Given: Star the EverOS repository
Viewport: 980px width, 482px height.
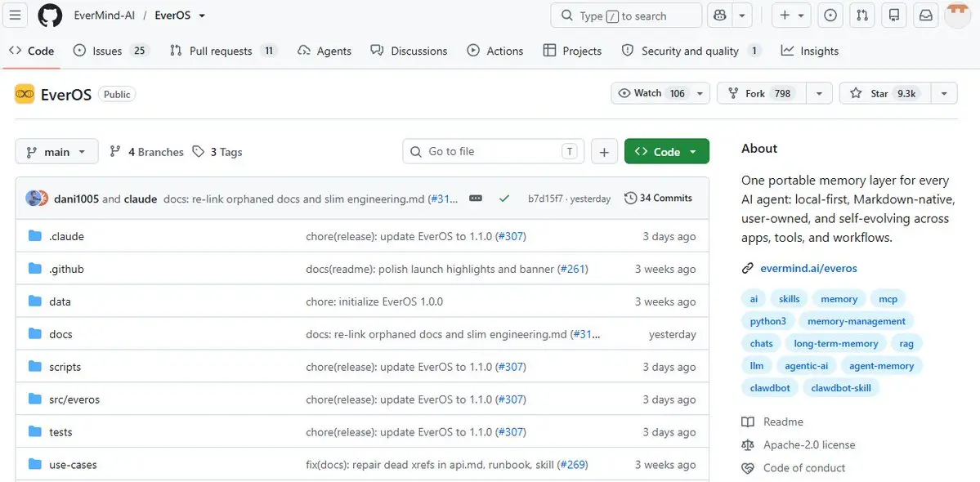Looking at the screenshot, I should (x=885, y=94).
